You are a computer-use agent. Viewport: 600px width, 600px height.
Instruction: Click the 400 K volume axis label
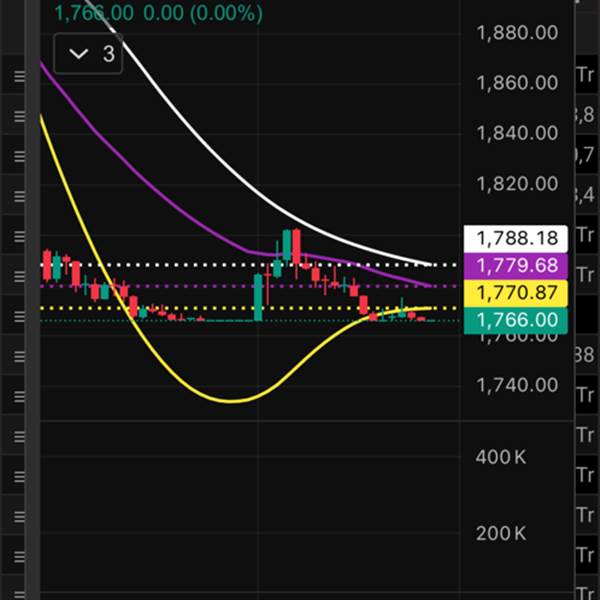501,457
